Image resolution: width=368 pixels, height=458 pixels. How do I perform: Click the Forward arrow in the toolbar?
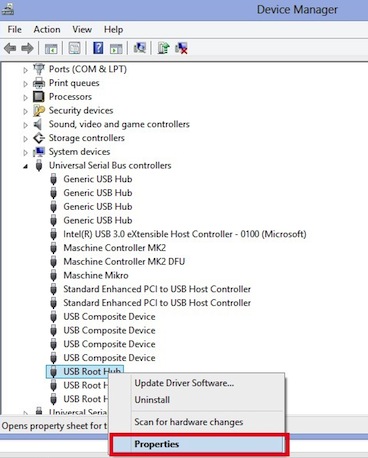pos(27,49)
